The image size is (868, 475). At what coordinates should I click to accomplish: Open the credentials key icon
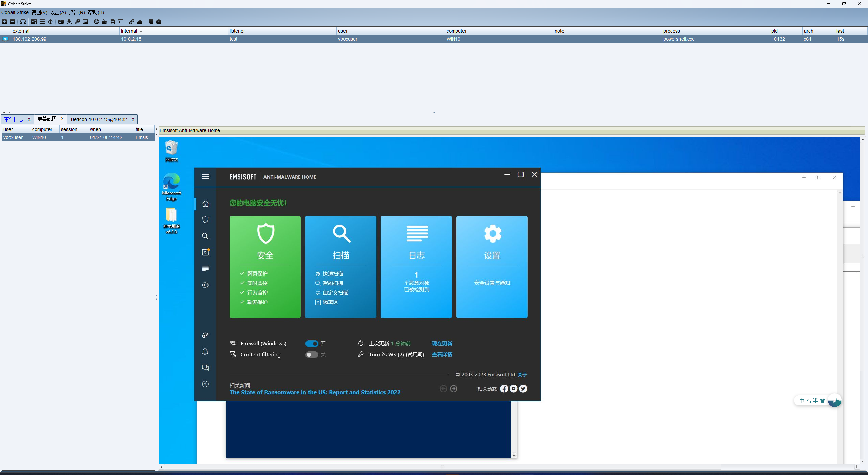(x=77, y=22)
